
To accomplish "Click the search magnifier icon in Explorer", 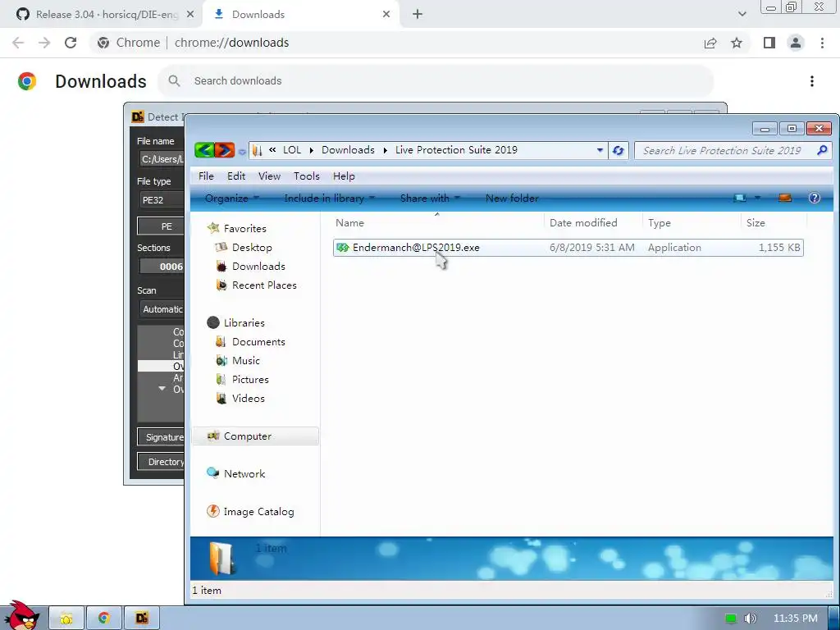I will tap(822, 151).
